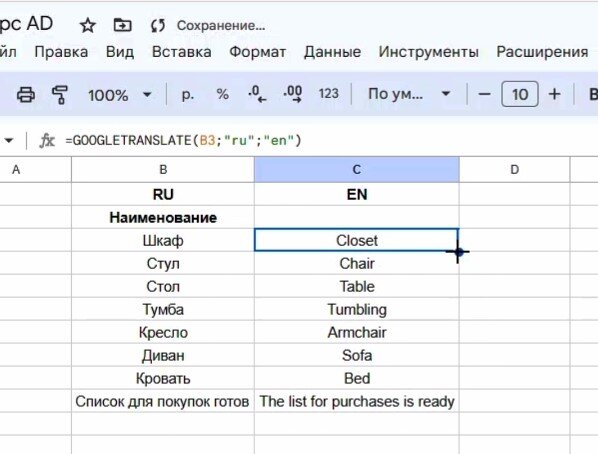
Task: Click the fx function icon
Action: tap(47, 140)
